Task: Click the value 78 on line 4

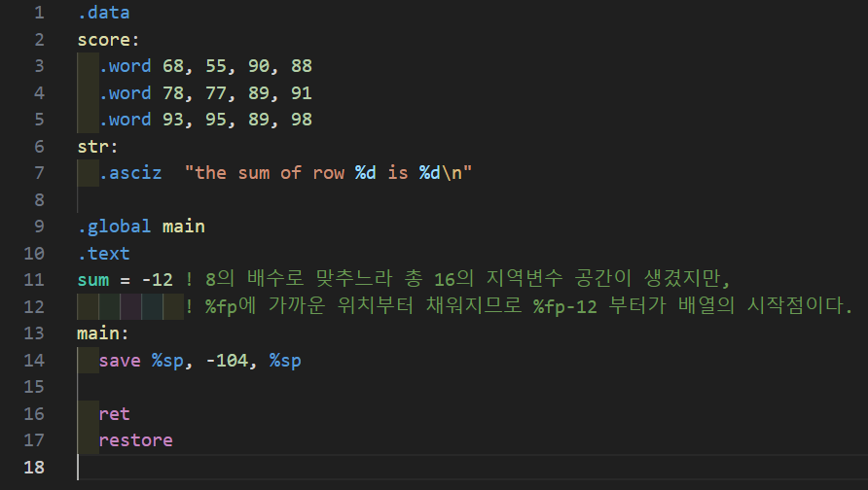Action: point(173,93)
